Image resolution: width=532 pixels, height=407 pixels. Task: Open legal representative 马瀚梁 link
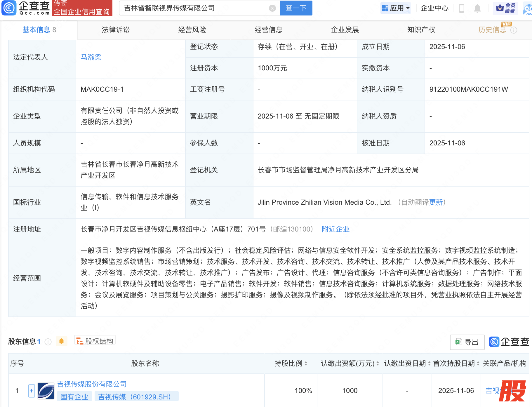(91, 57)
